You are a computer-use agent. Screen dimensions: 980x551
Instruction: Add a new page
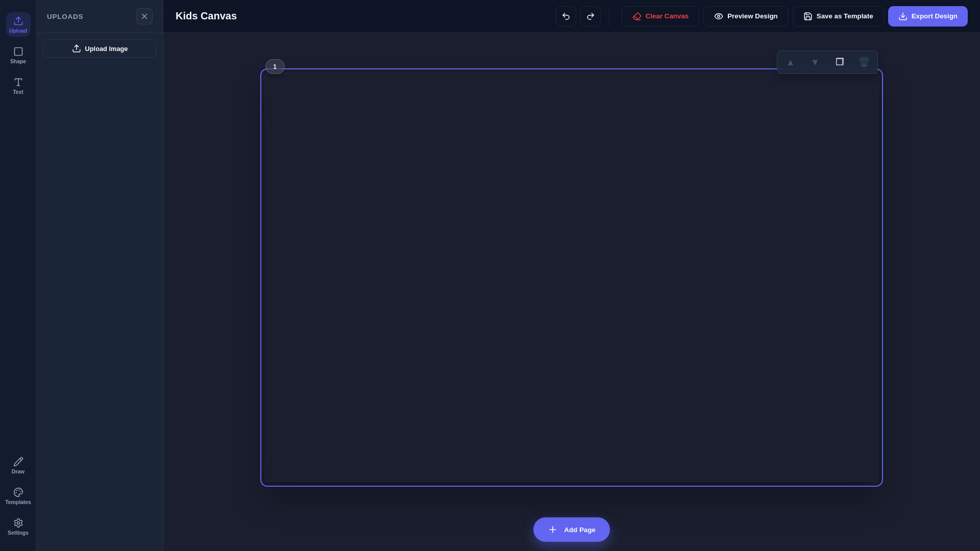click(572, 530)
